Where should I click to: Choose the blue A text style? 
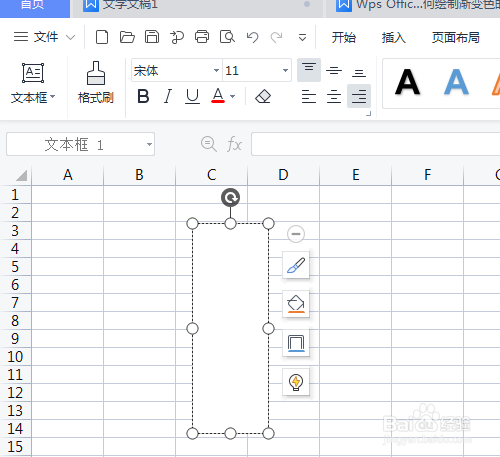456,82
